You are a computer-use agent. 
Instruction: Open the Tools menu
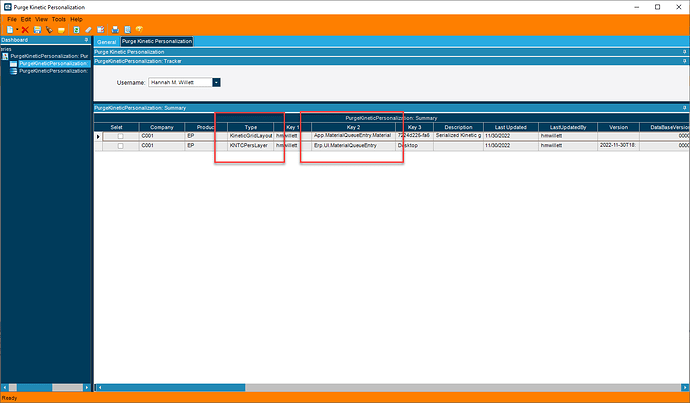tap(59, 19)
